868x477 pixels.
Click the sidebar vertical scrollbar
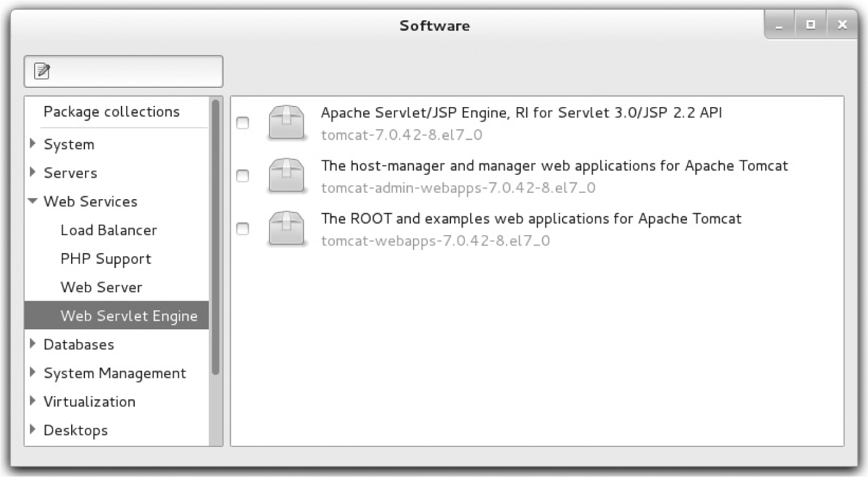coord(216,237)
